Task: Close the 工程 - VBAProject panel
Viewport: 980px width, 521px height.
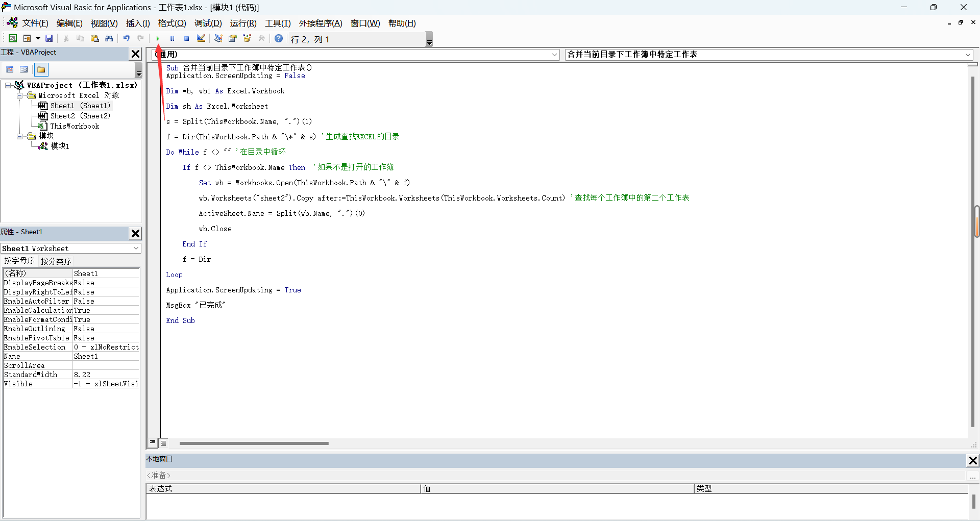Action: coord(135,54)
